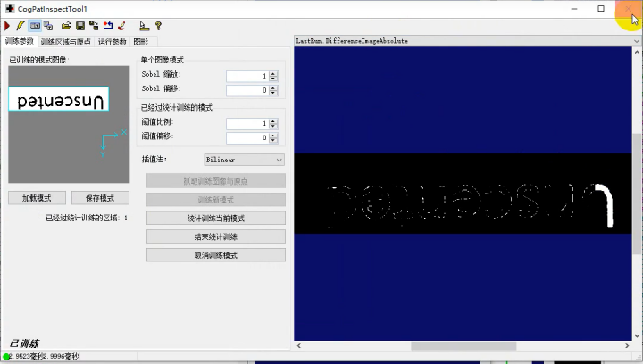Open the 插值法 Bilinear dropdown
The height and width of the screenshot is (364, 643).
tap(245, 160)
